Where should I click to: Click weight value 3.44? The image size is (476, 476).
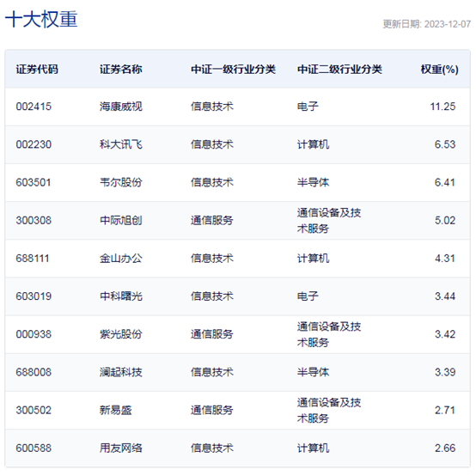pos(445,296)
